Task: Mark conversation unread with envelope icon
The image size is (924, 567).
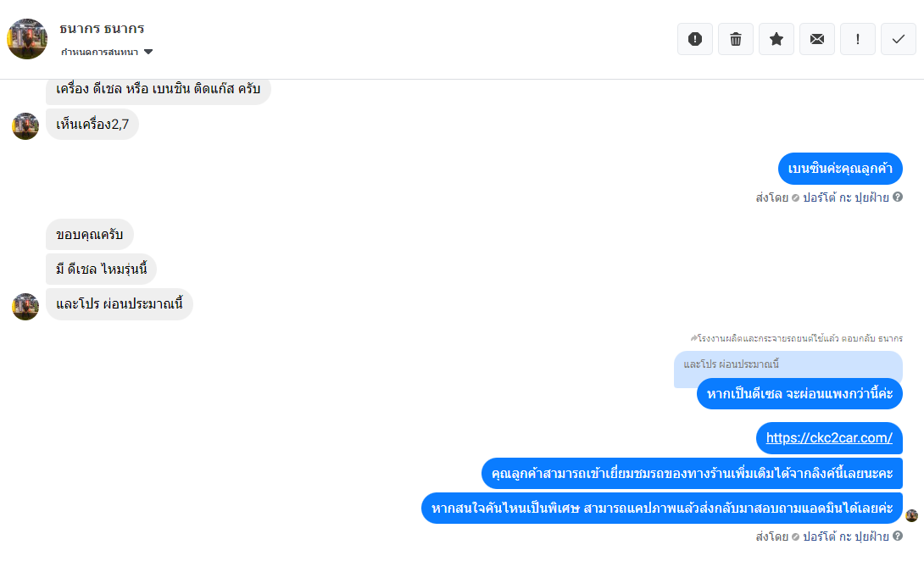Action: 816,39
